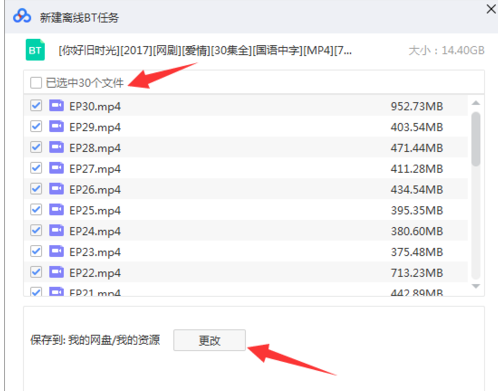Toggle the 已选中30个文件 select-all checkbox
This screenshot has width=498, height=391.
[x=36, y=83]
